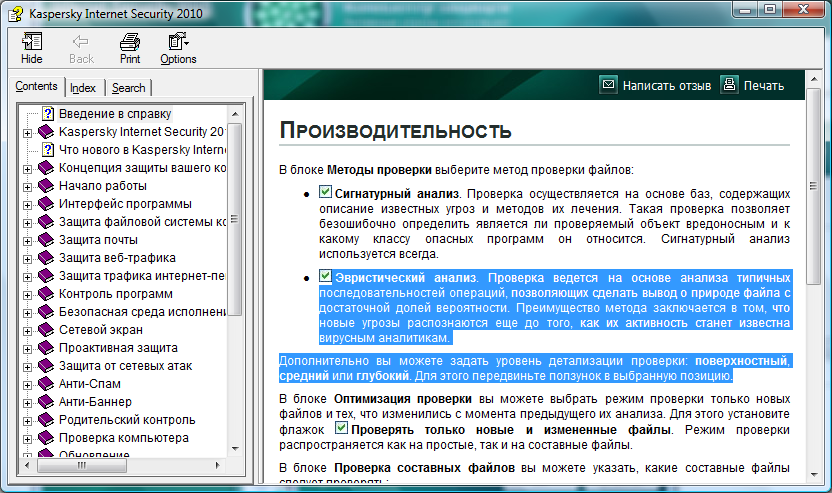832x493 pixels.
Task: Click question-mark icon of Что нового в Kaspersky
Action: (x=48, y=150)
